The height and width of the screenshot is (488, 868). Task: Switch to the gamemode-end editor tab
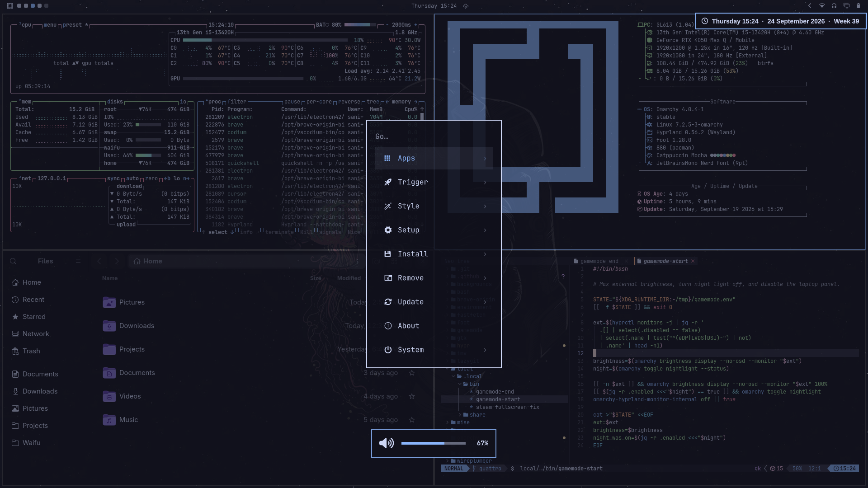(599, 261)
